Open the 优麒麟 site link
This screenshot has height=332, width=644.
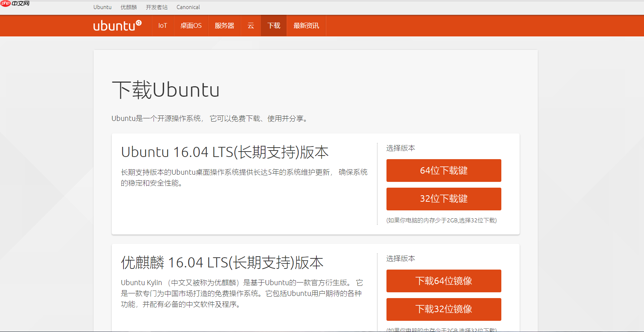coord(129,7)
